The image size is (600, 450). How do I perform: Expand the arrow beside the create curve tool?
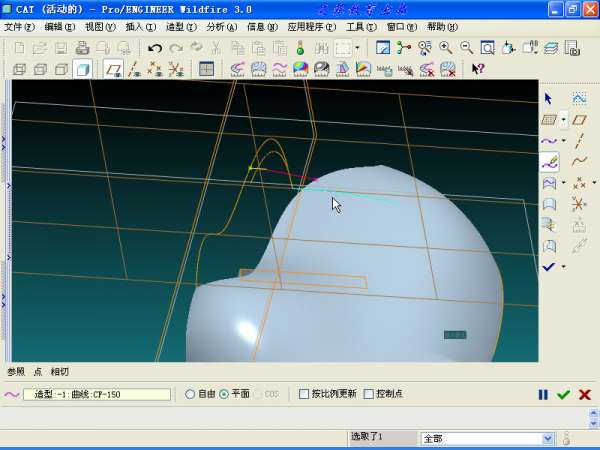point(563,141)
